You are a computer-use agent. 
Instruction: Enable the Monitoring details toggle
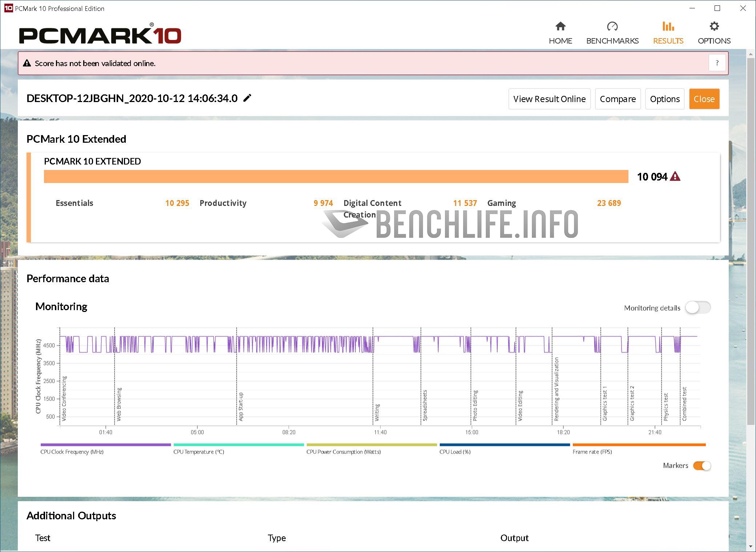[697, 308]
